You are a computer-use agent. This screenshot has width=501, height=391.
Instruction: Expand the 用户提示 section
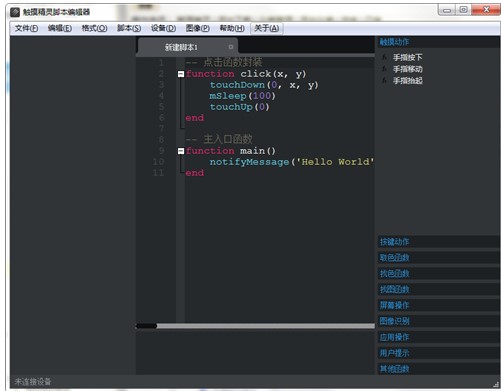pyautogui.click(x=438, y=353)
